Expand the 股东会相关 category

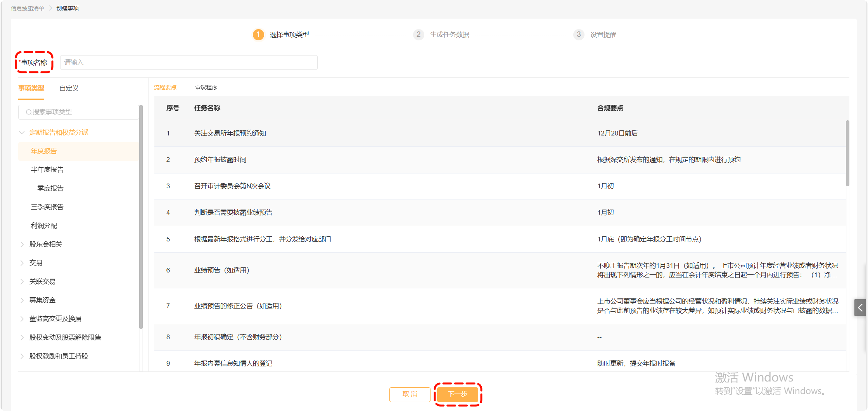pos(22,245)
